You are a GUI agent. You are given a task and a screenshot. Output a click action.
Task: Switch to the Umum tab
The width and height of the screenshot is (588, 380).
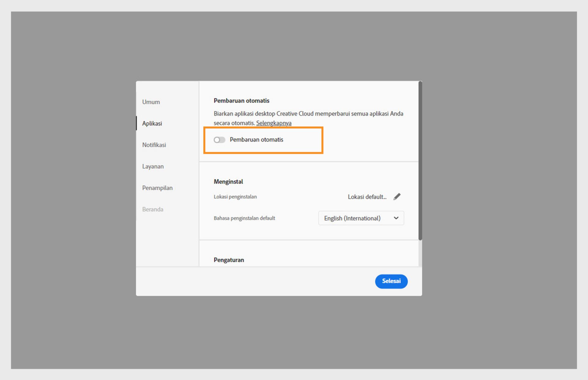pyautogui.click(x=151, y=102)
